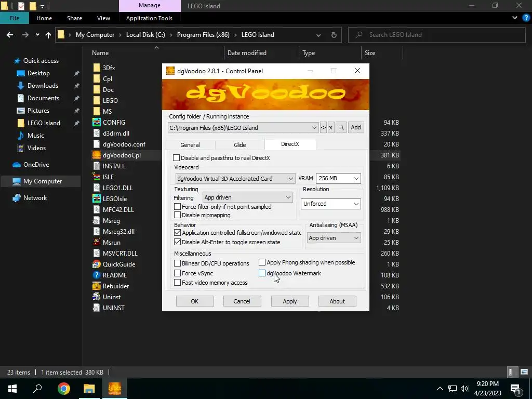The image size is (532, 399).
Task: Click OK in dgVoodoo Control Panel
Action: pyautogui.click(x=195, y=301)
